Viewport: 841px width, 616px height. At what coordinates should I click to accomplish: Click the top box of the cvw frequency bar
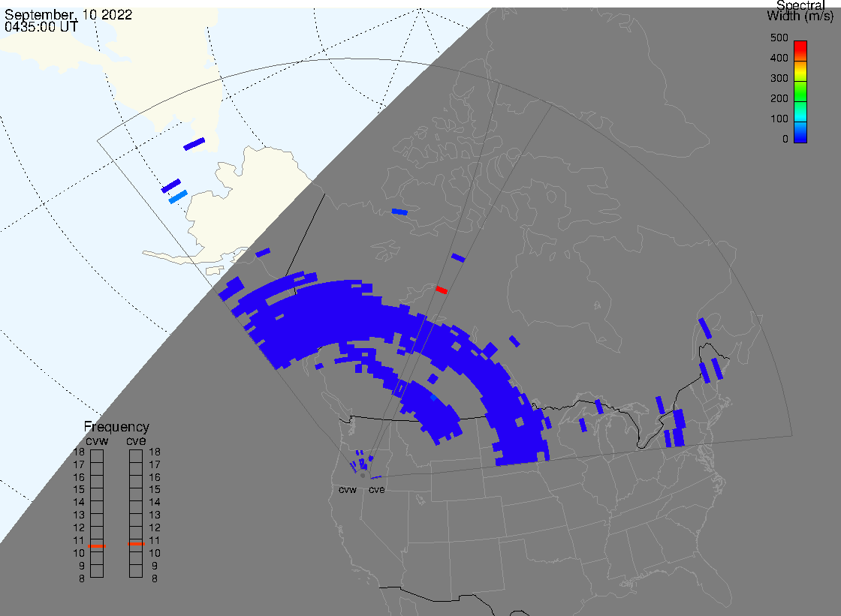(x=97, y=456)
